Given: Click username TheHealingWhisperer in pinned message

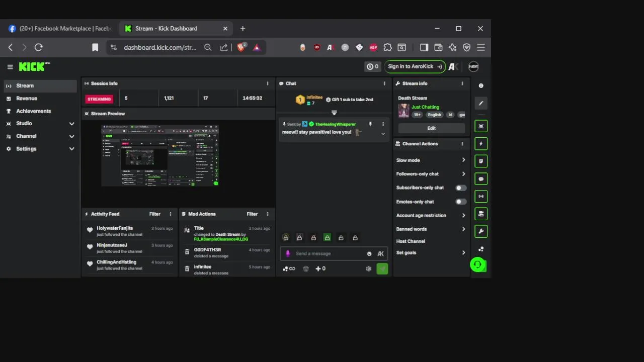Looking at the screenshot, I should [335, 124].
